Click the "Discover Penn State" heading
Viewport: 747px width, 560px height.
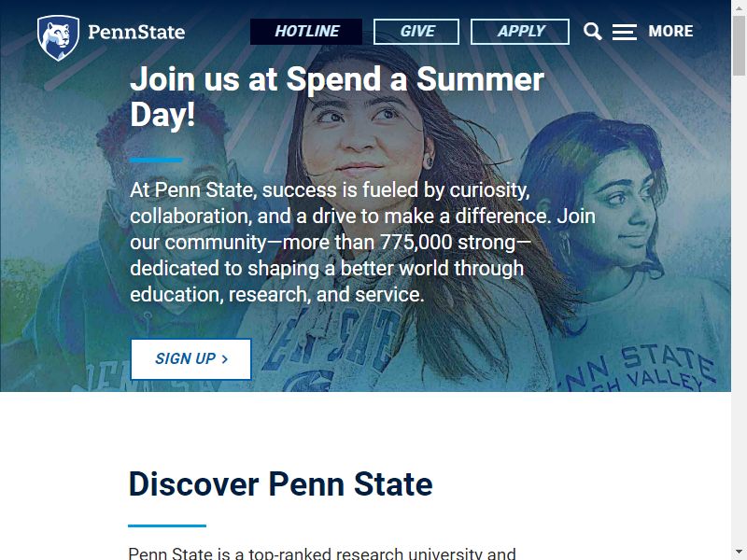pos(281,483)
